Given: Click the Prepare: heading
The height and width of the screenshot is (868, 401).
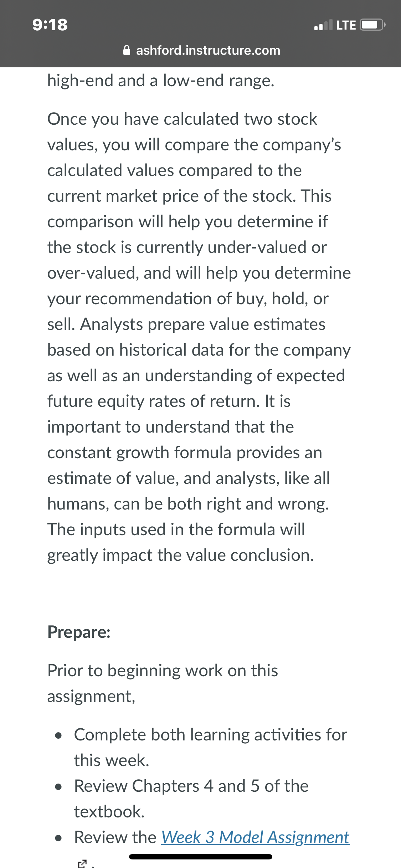Looking at the screenshot, I should 79,632.
